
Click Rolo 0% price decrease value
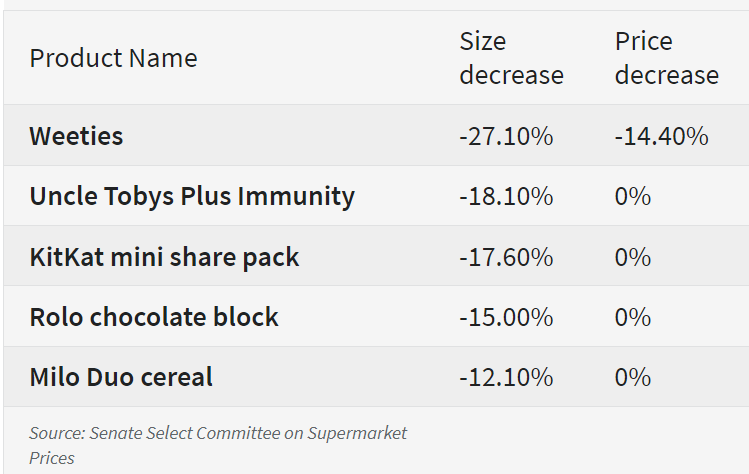(633, 317)
